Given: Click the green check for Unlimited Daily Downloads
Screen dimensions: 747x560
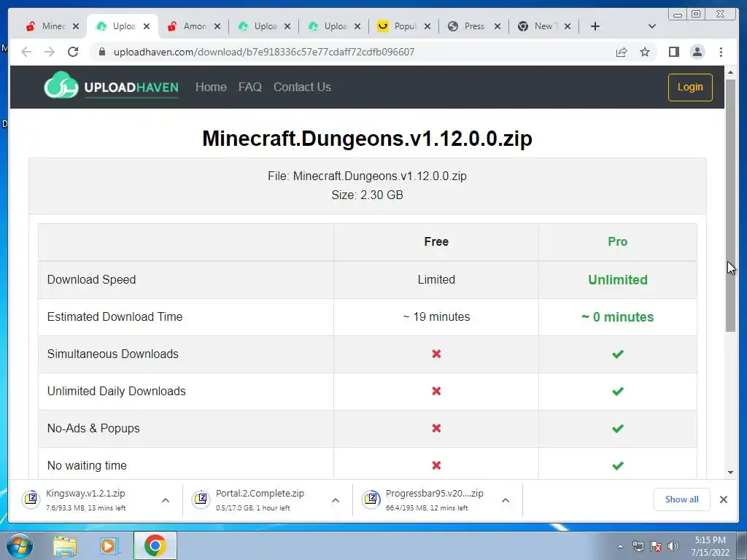Looking at the screenshot, I should point(617,391).
